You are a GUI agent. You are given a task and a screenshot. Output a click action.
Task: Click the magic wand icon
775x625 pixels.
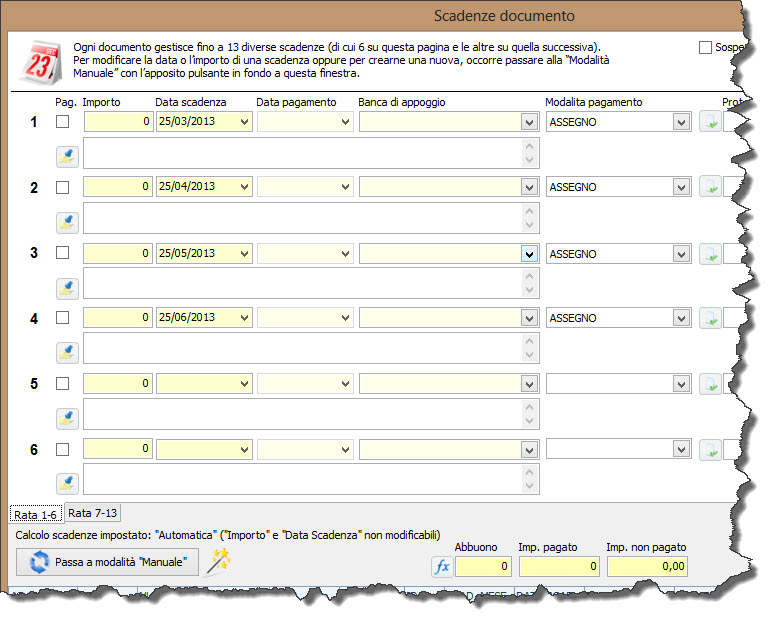(217, 561)
